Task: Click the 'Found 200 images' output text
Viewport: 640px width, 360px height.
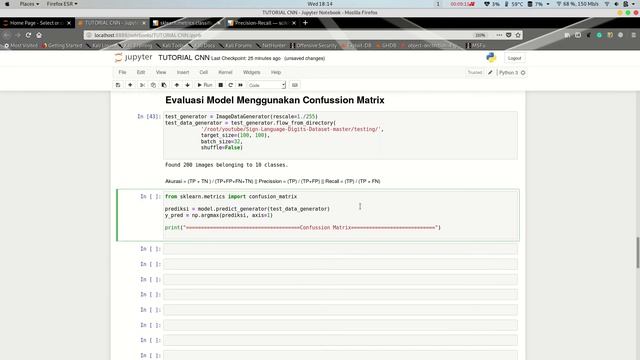Action: point(226,165)
